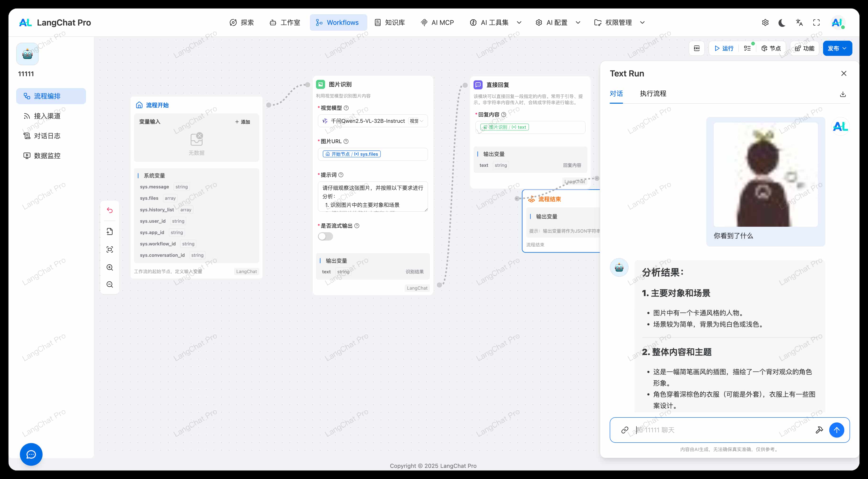Screen dimensions: 868x479
Task: Switch to the 执行流程 tab
Action: click(x=653, y=93)
